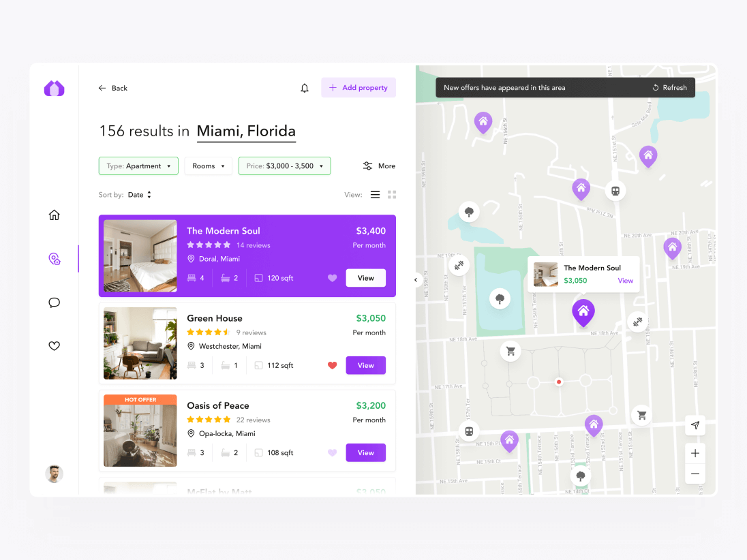747x560 pixels.
Task: Click house pin near NE 20th Ave
Action: (x=672, y=248)
